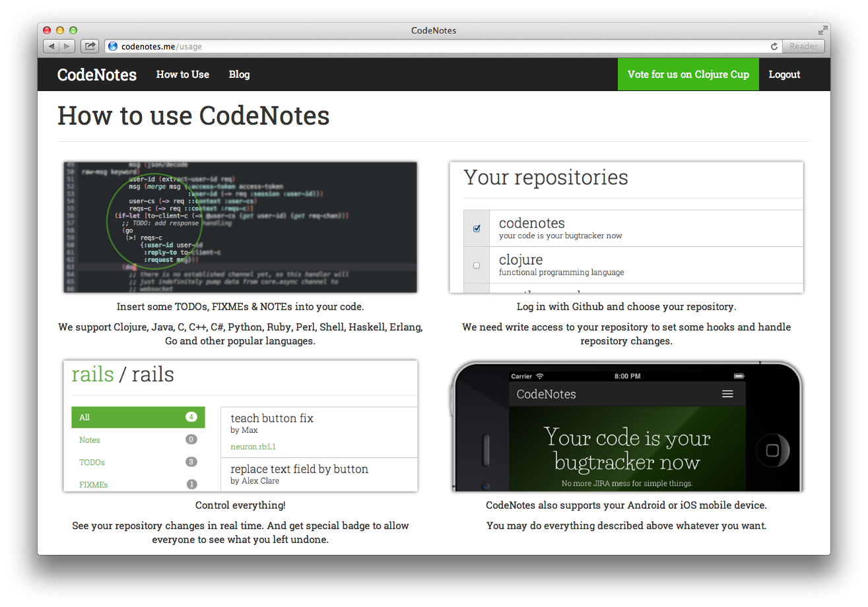Click the TODOs count badge showing 3

point(191,462)
